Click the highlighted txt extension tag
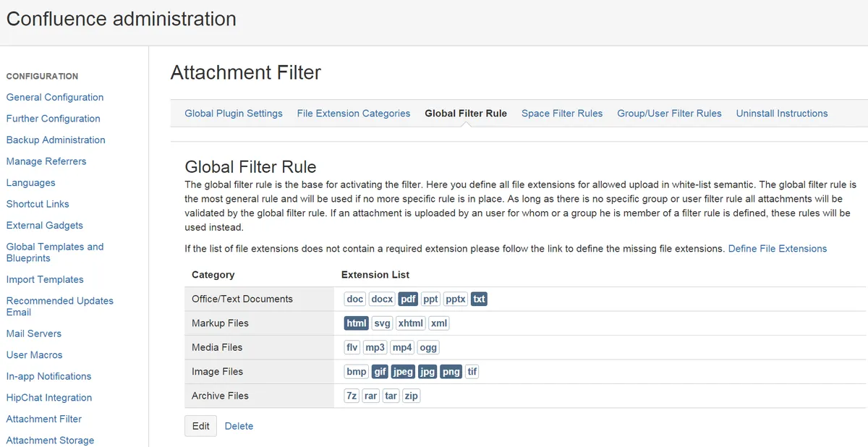 click(x=480, y=299)
